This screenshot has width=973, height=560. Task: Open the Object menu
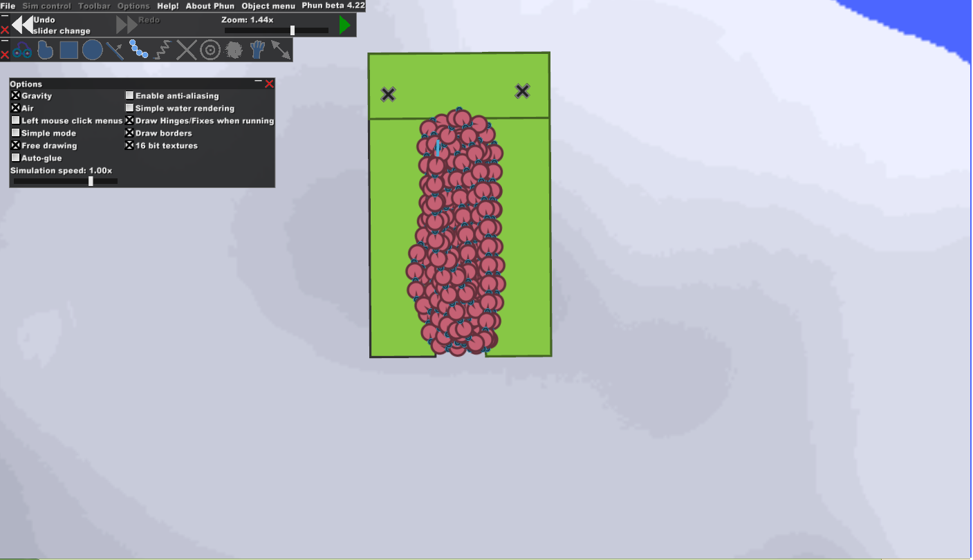click(x=268, y=6)
